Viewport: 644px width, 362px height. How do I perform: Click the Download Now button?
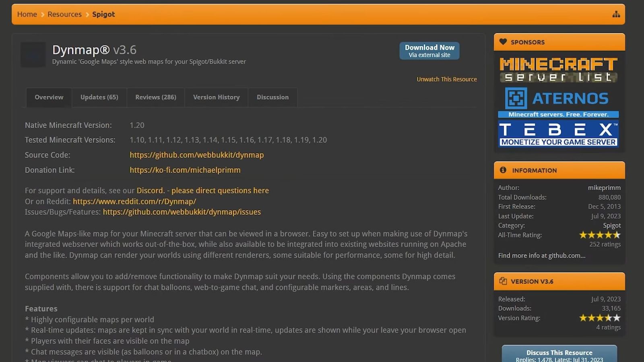coord(429,51)
